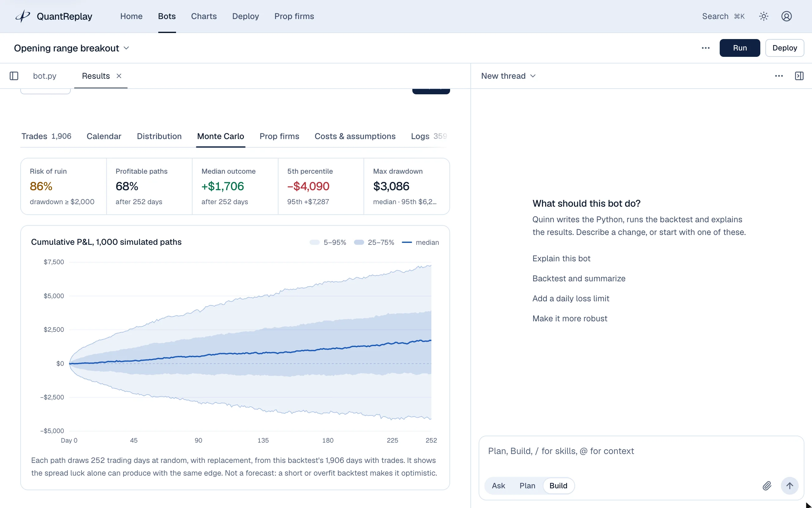The height and width of the screenshot is (508, 812).
Task: Open Search ⌘K
Action: tap(723, 16)
